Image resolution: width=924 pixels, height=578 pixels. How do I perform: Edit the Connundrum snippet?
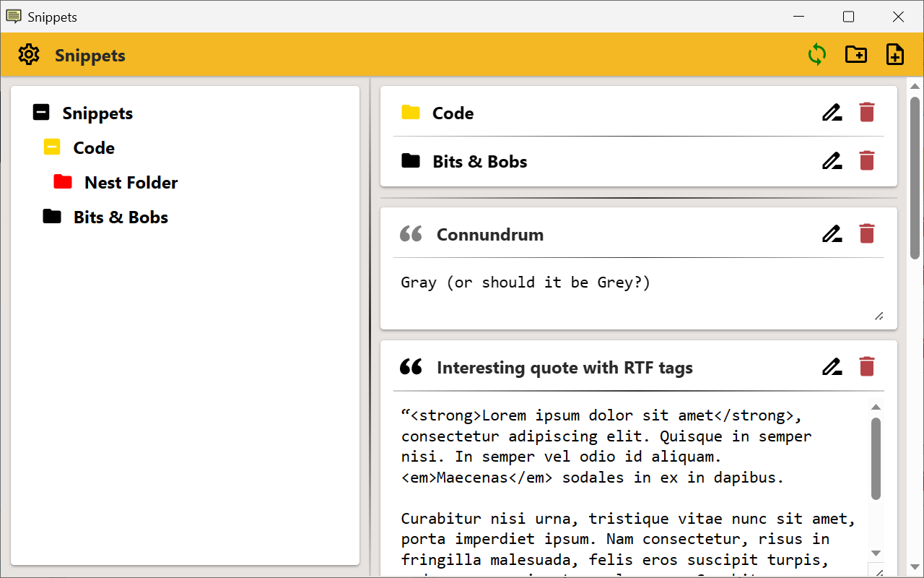tap(832, 234)
